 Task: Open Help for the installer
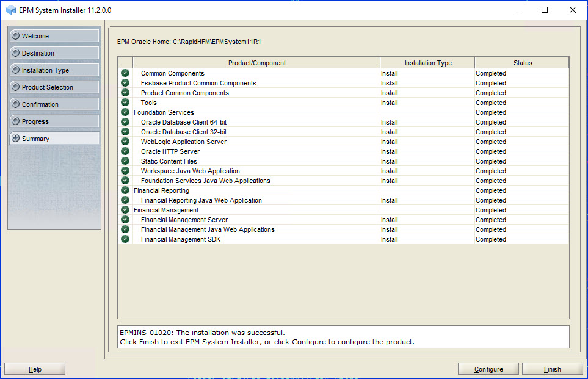click(x=35, y=369)
